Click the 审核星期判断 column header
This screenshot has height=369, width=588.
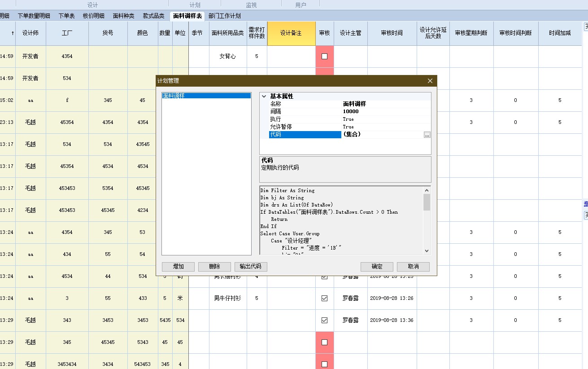tap(471, 33)
